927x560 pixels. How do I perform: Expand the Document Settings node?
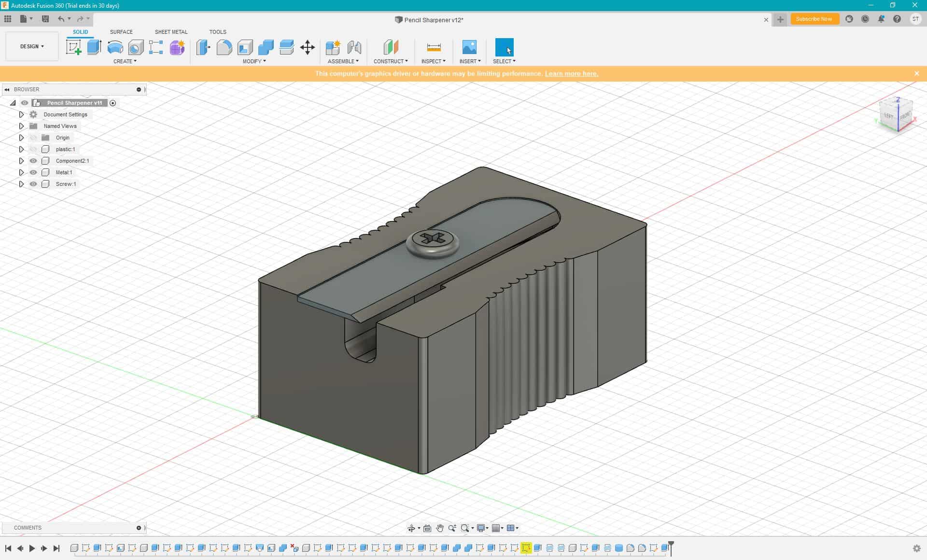(x=21, y=114)
